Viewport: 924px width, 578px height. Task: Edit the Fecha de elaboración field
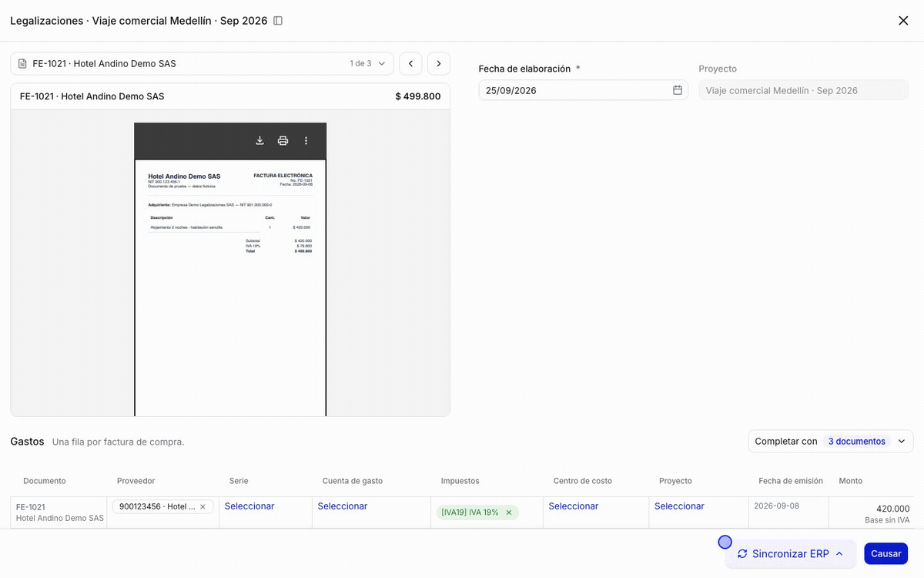pos(583,90)
